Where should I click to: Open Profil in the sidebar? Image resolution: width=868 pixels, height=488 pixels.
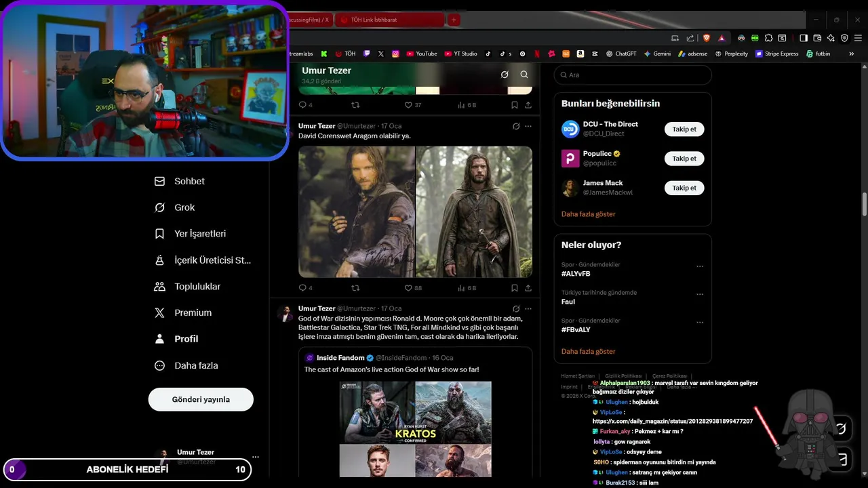coord(176,339)
